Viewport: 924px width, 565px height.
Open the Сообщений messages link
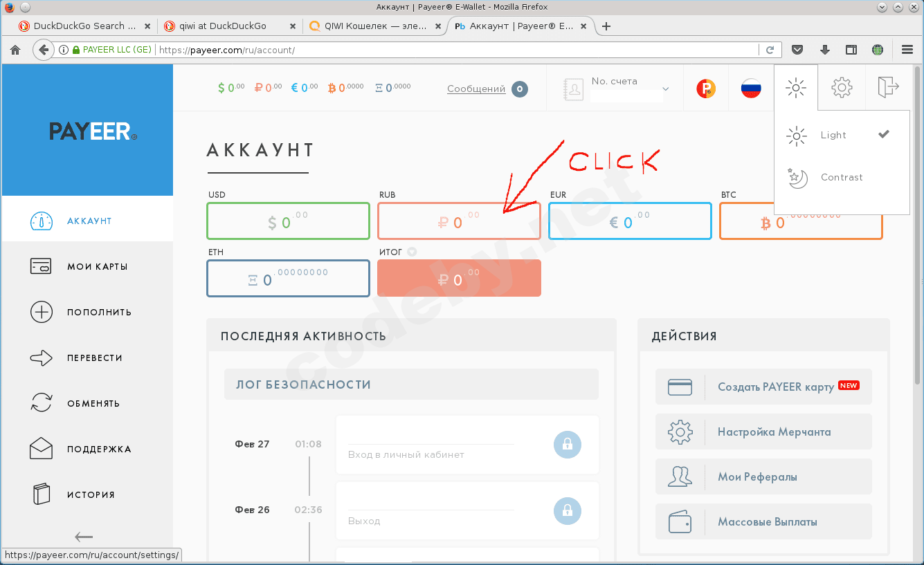coord(476,89)
